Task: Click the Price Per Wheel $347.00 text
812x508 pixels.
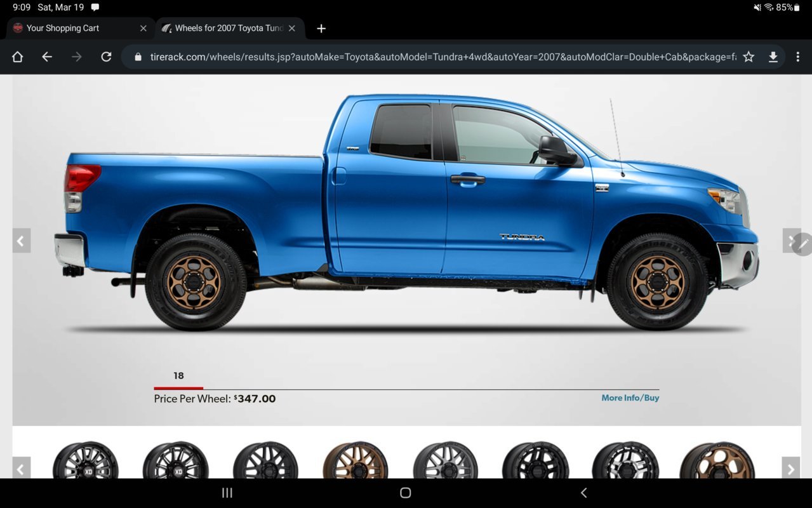Action: pos(215,399)
